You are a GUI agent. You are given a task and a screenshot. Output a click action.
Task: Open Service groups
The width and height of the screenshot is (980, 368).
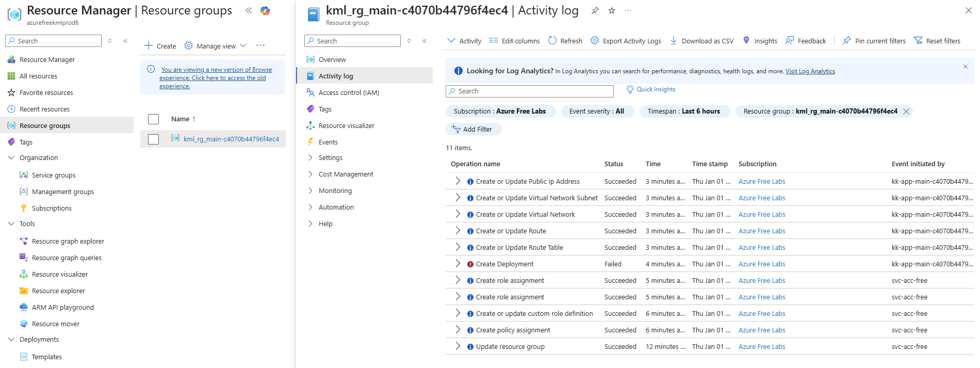[x=54, y=175]
